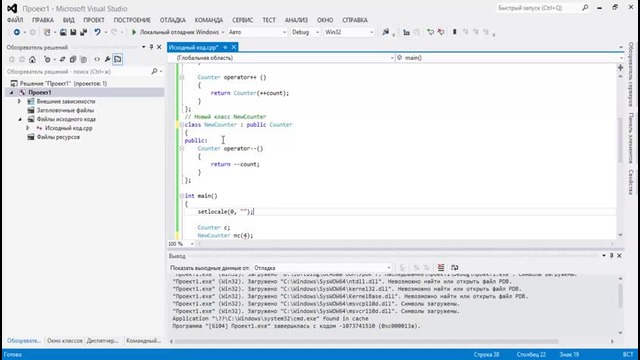Screen dimensions: 640x360
Task: Click the pin icon on the Исходный код.cpp tab
Action: pyautogui.click(x=225, y=47)
